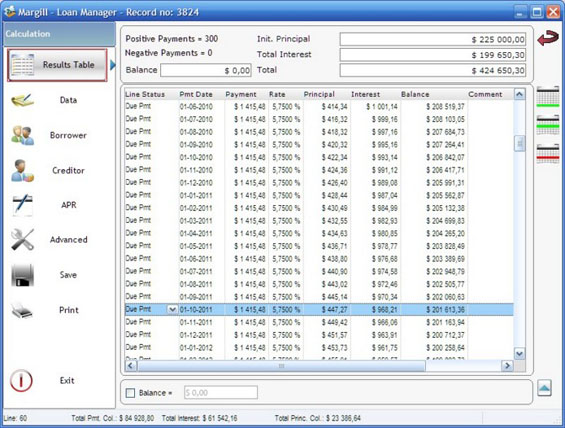Click the Exit power icon
The height and width of the screenshot is (428, 565).
[x=21, y=380]
